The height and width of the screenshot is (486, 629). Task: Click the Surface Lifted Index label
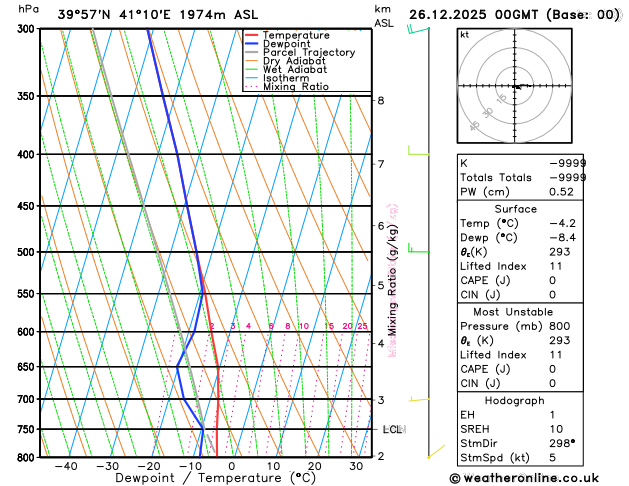[493, 266]
